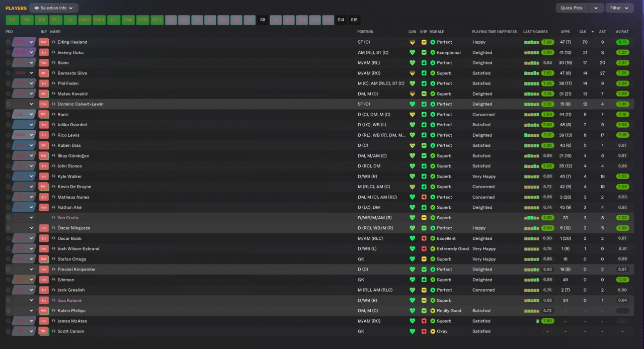Image resolution: width=644 pixels, height=349 pixels.
Task: Toggle the picked check for Sávio
Action: (8, 63)
